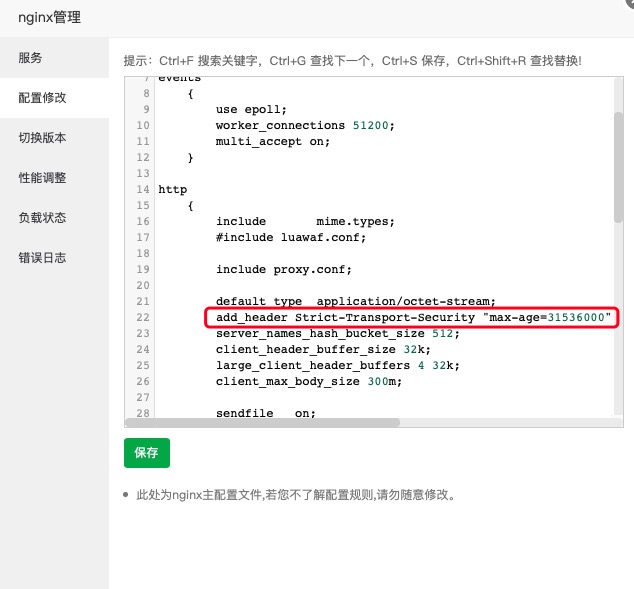This screenshot has height=589, width=634.
Task: Click the 'large_client_header_buffers 4 32k;' line
Action: 338,365
